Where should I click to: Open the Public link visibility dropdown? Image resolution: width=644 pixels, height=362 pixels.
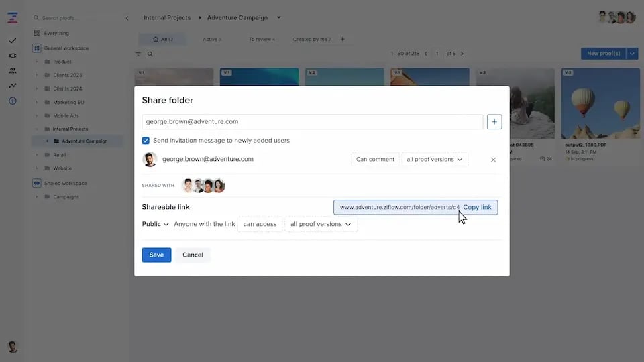pyautogui.click(x=155, y=224)
